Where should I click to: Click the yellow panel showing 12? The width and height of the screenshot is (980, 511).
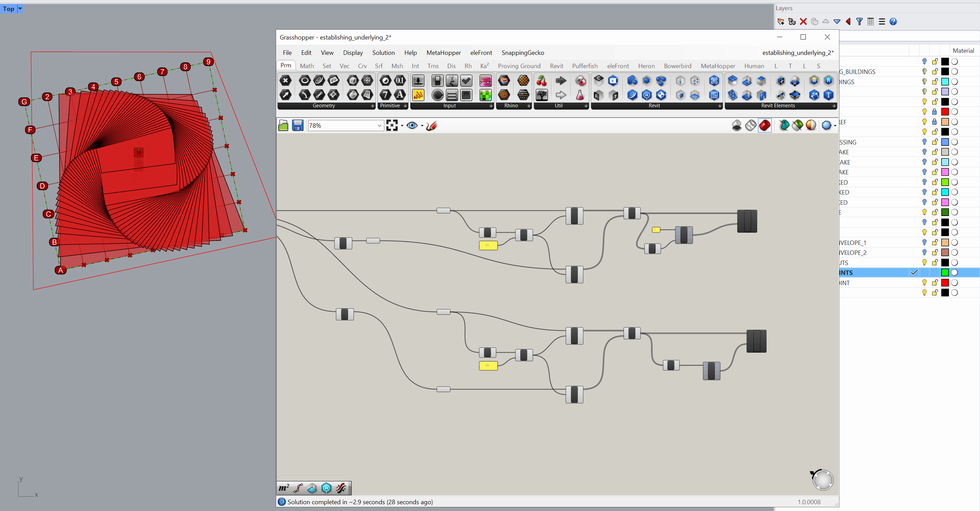click(x=488, y=245)
